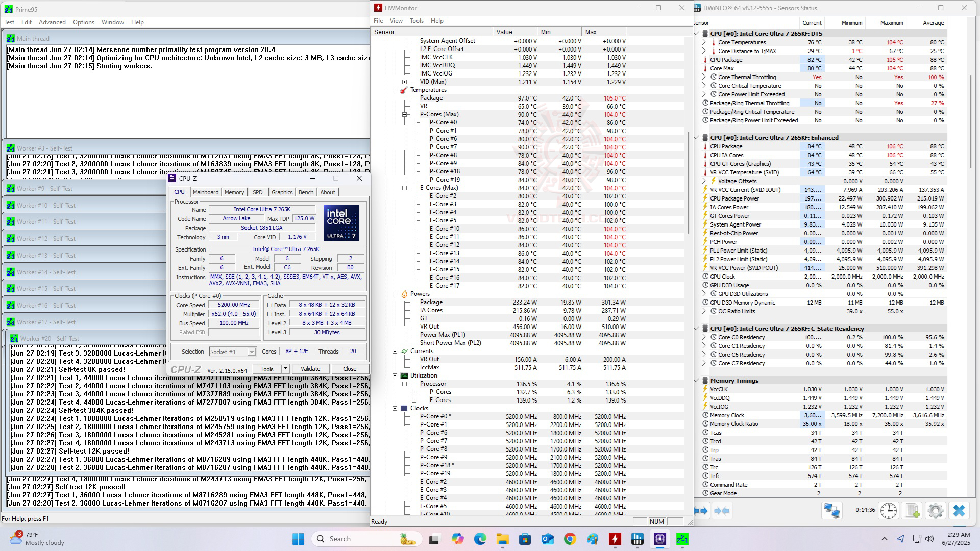The width and height of the screenshot is (980, 551).
Task: Open HWMonitor Tools menu
Action: (x=416, y=21)
